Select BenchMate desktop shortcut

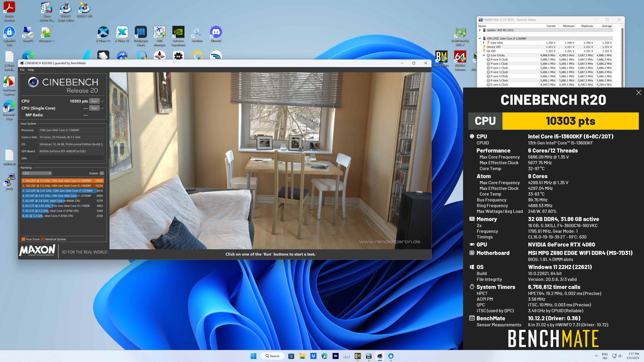pos(441,59)
